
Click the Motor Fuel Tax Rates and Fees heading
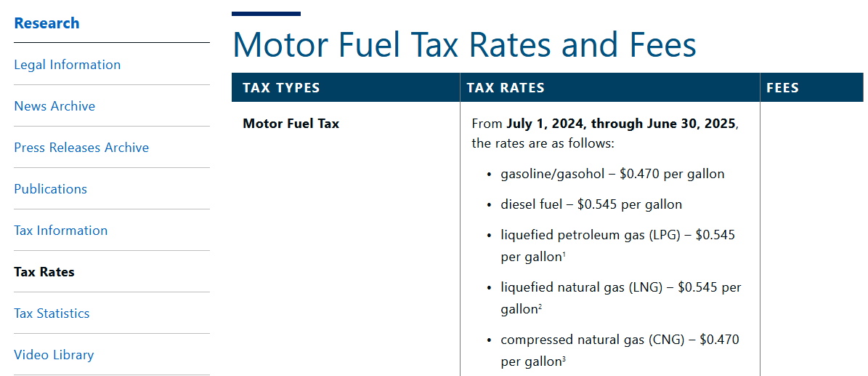pos(464,44)
